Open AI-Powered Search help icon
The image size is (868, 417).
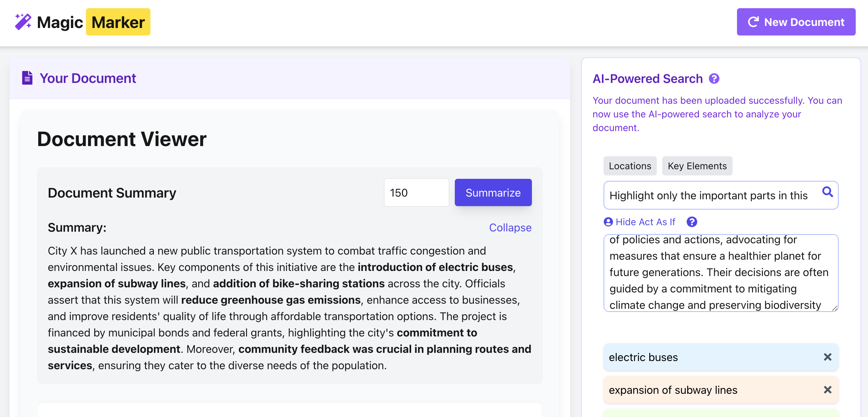click(714, 79)
